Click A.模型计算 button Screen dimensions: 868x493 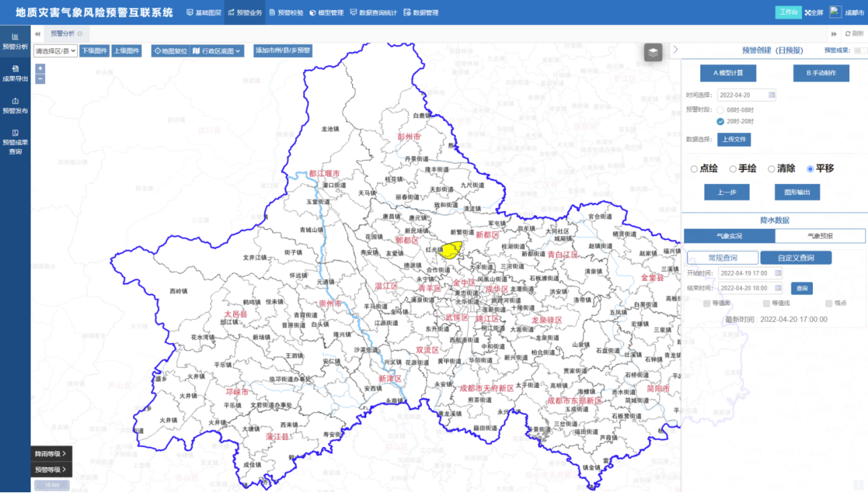click(728, 73)
